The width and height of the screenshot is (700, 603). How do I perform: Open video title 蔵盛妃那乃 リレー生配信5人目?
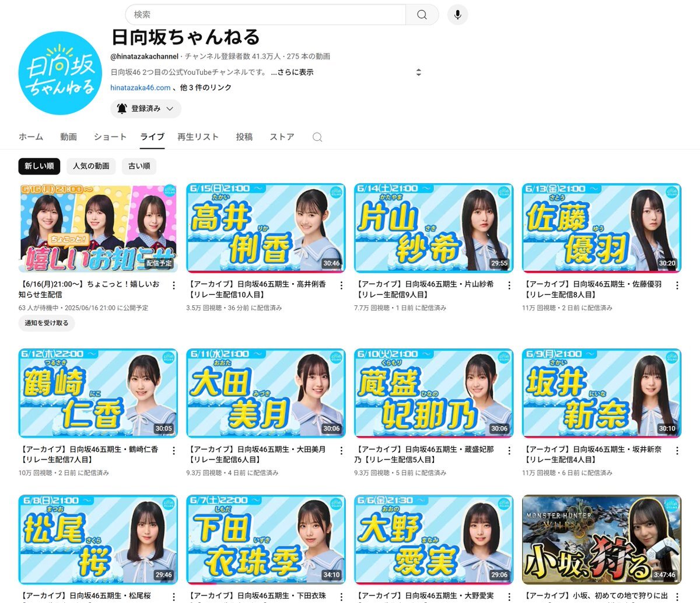click(x=424, y=455)
